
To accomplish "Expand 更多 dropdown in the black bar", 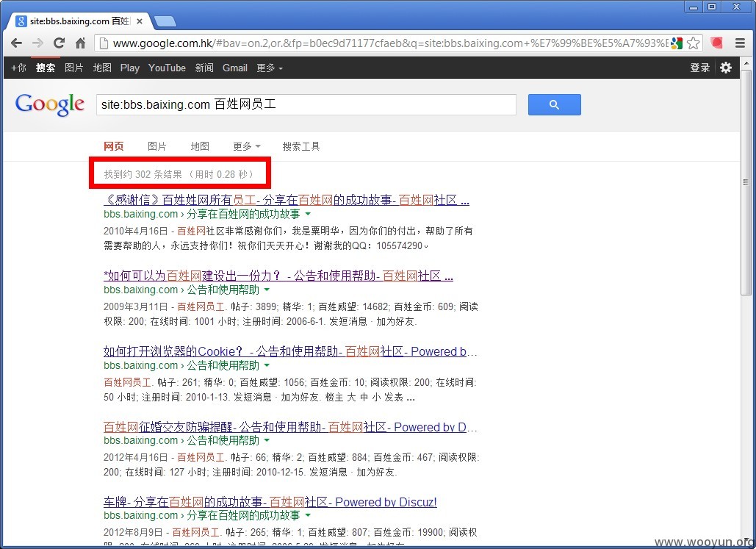I will click(x=269, y=68).
